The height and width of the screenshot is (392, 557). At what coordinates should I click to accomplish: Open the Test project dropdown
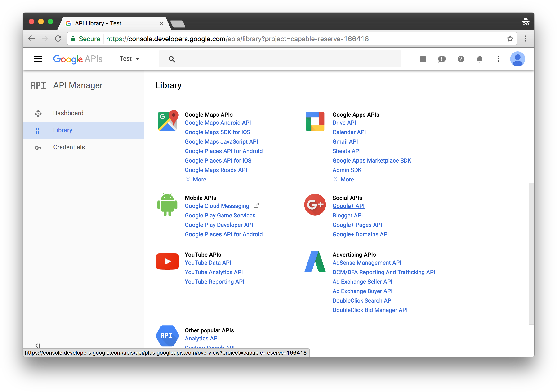click(129, 59)
